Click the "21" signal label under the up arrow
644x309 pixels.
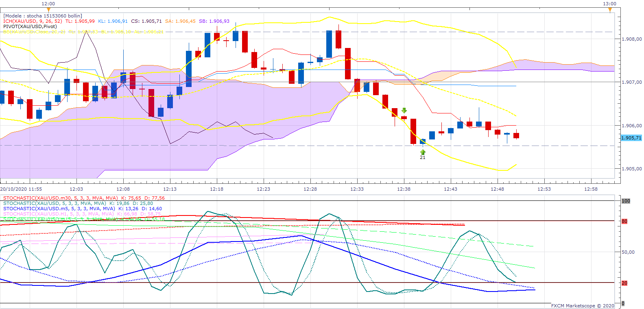pos(423,157)
